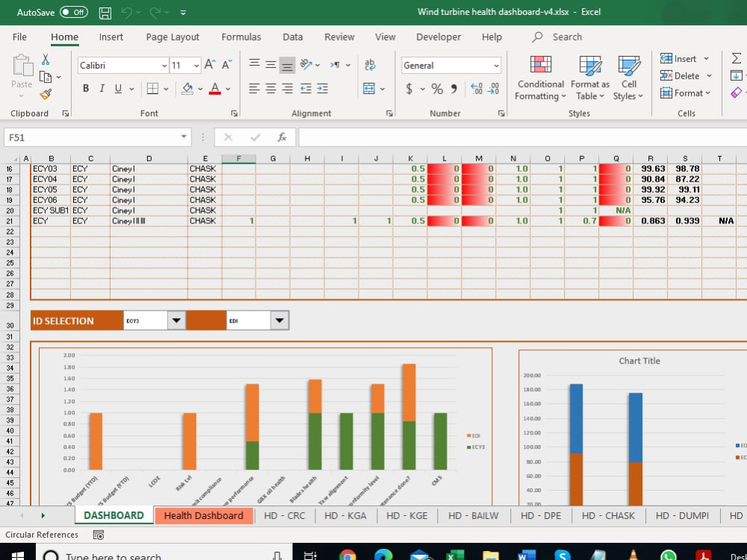Toggle Underline formatting
Viewport: 747px width, 560px height.
pos(118,89)
